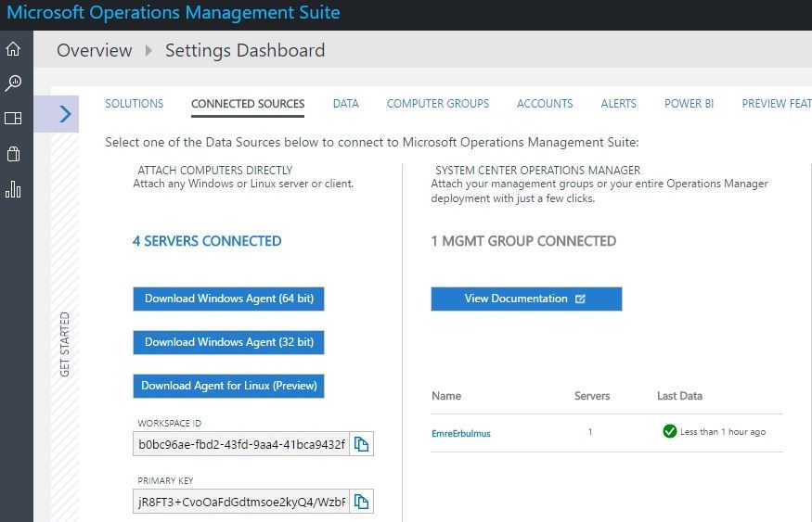Screen dimensions: 812x522
Task: Click the Servers column header
Action: tap(592, 396)
